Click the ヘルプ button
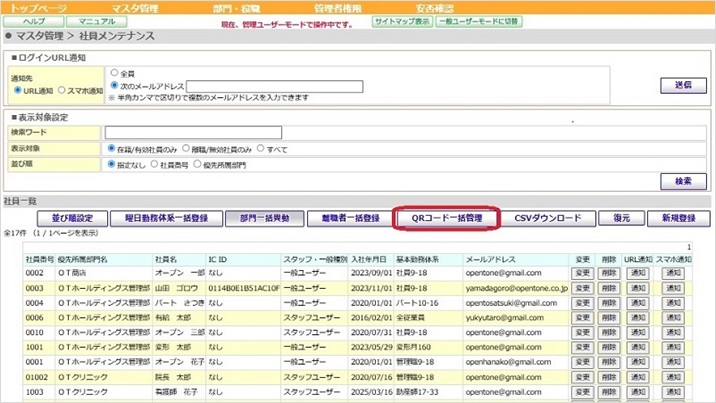This screenshot has width=716, height=403. point(34,21)
